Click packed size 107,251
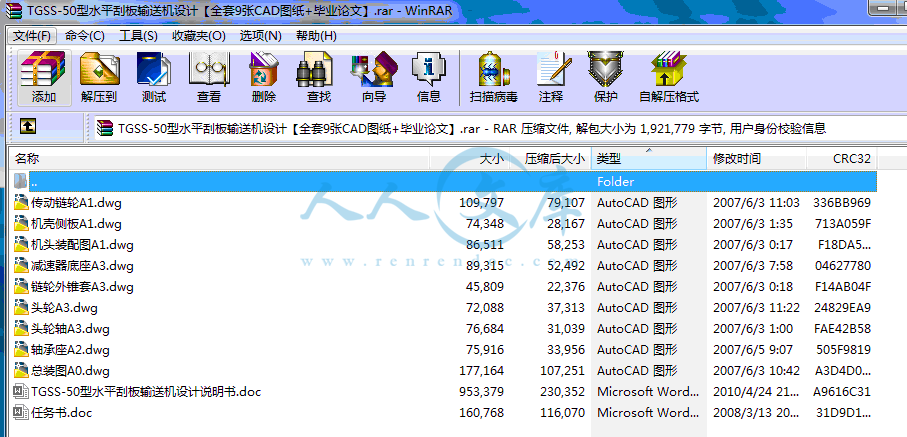 562,370
